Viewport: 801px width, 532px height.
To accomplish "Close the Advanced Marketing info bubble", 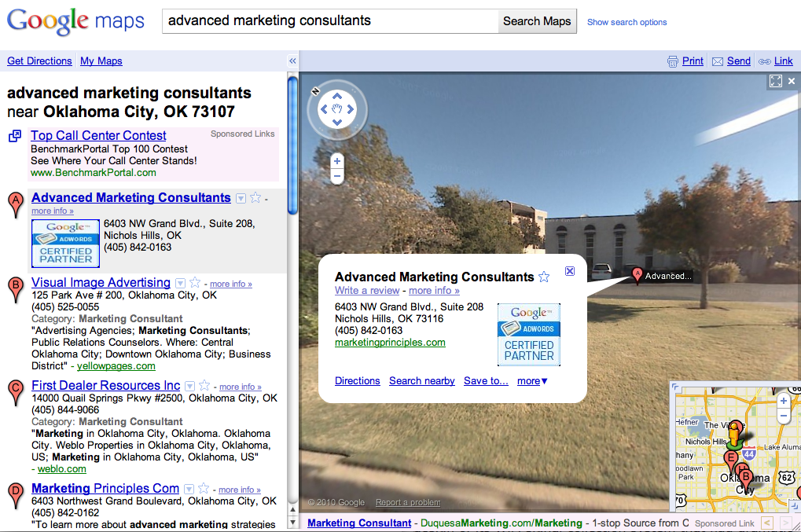I will pos(570,271).
